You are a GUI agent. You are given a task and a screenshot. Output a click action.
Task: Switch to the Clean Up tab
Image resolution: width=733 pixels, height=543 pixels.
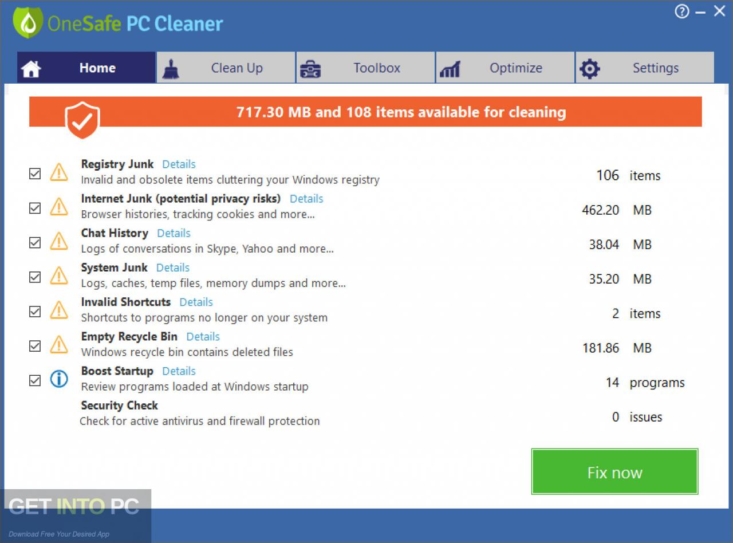point(226,68)
